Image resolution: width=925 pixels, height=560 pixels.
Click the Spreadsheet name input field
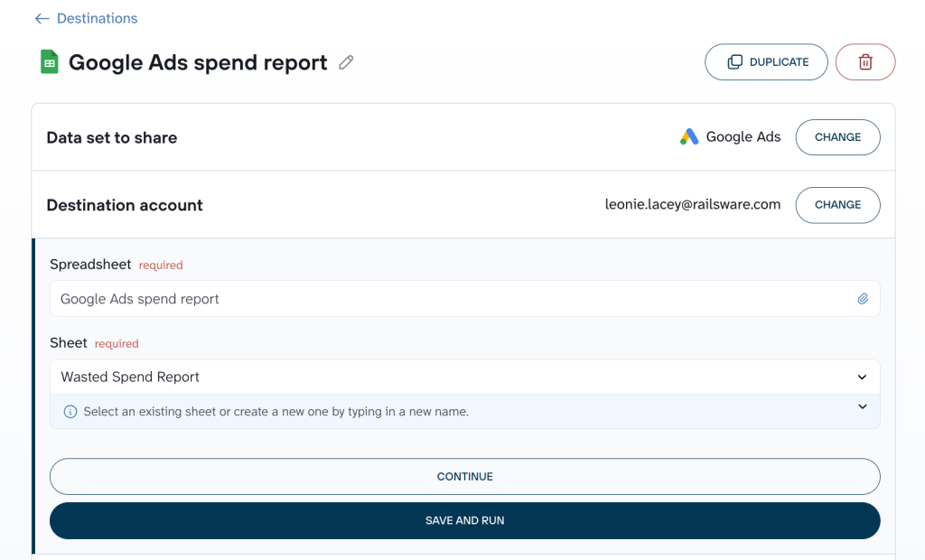[x=465, y=299]
